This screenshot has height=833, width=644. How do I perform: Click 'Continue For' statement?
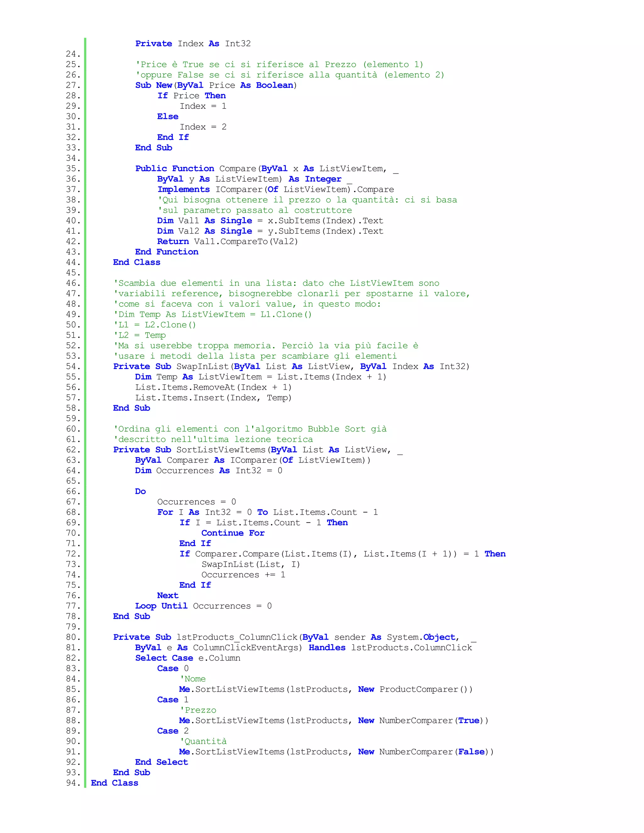click(233, 533)
